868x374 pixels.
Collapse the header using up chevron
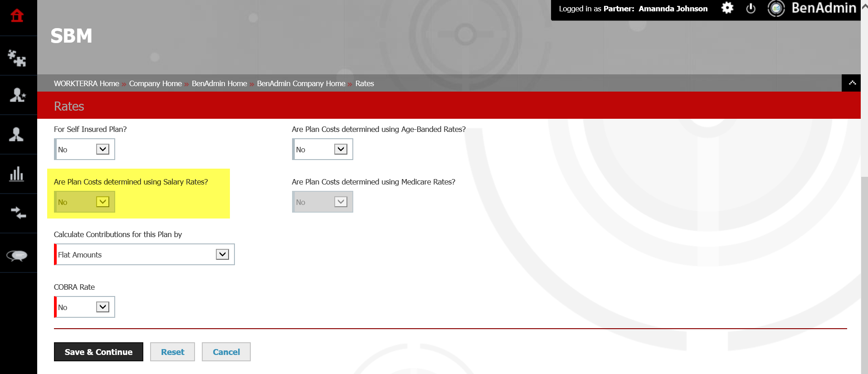tap(852, 83)
